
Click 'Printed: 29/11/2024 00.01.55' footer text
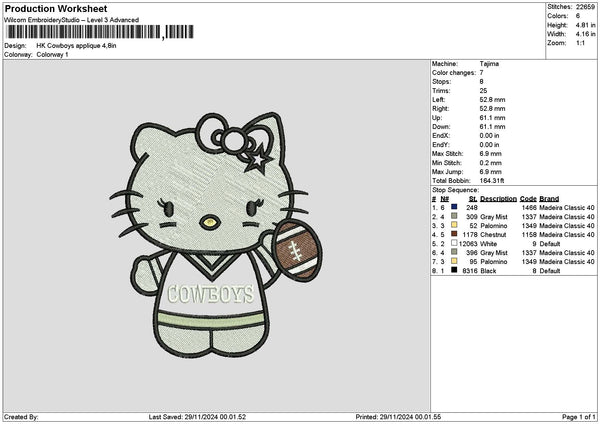pos(398,417)
